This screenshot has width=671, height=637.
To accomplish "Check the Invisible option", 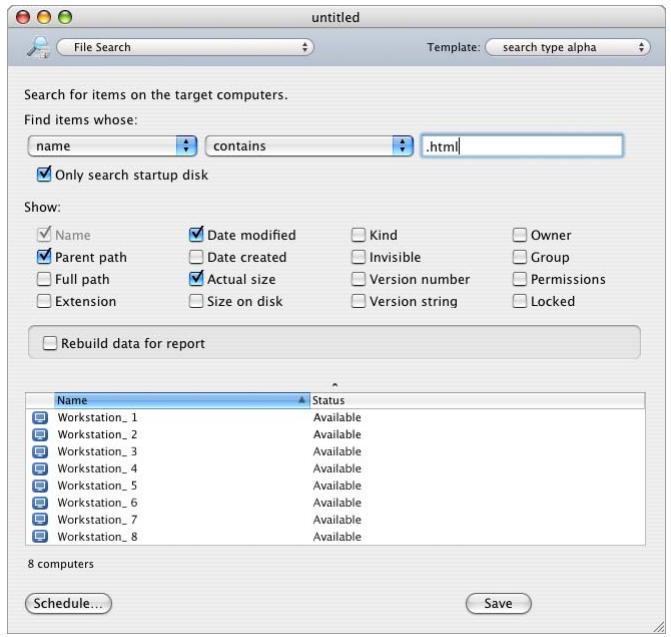I will pos(358,257).
